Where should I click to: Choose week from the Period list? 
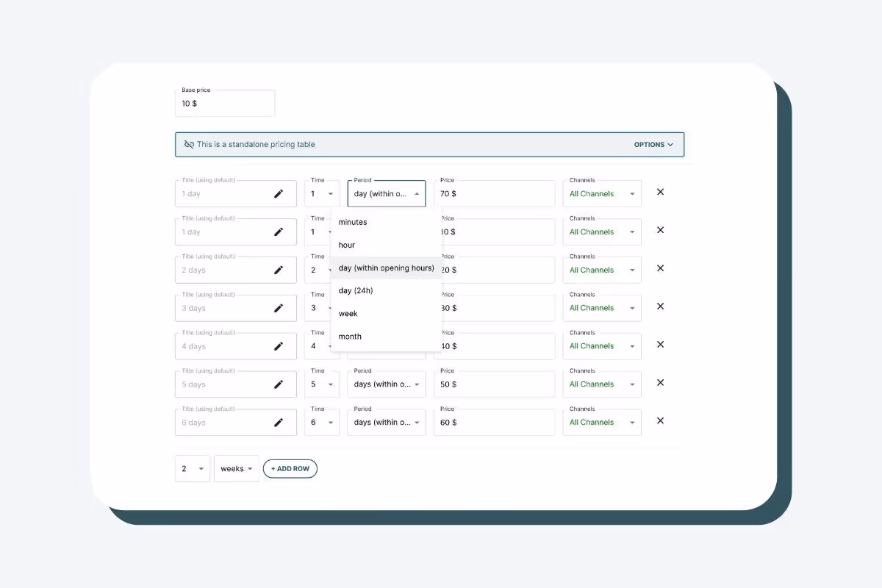[x=387, y=313]
